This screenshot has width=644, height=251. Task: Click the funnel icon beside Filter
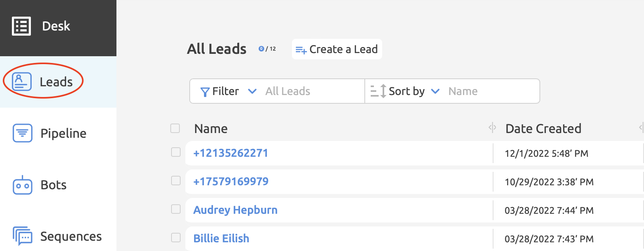click(x=205, y=92)
